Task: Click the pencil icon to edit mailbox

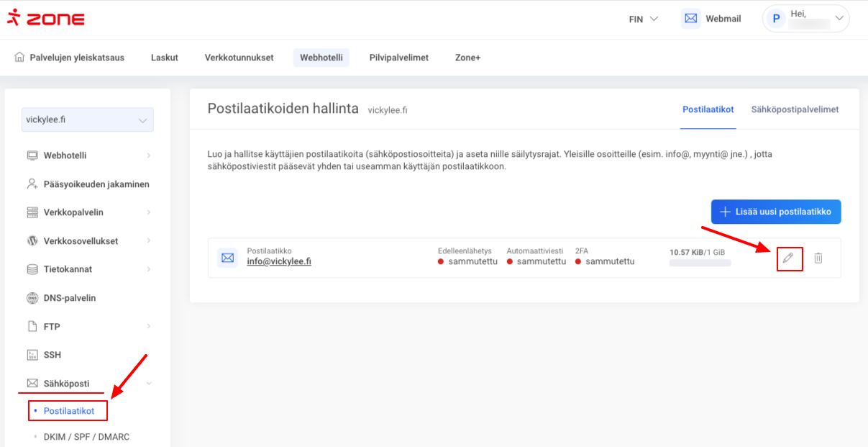Action: (788, 258)
